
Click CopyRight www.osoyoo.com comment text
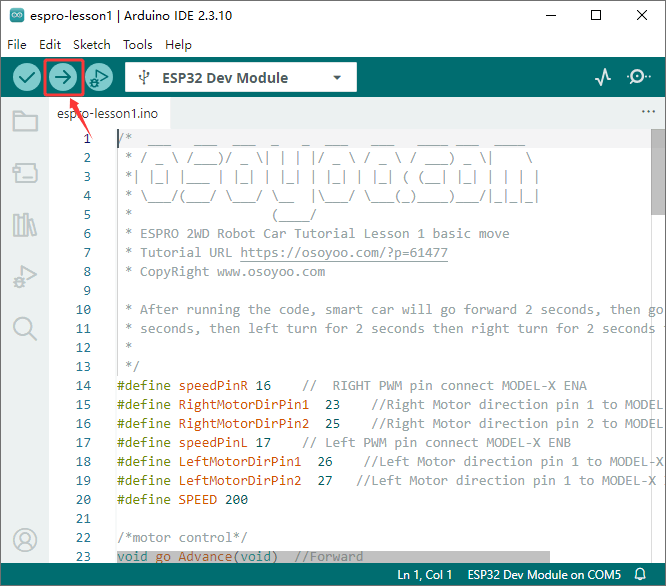[x=232, y=272]
